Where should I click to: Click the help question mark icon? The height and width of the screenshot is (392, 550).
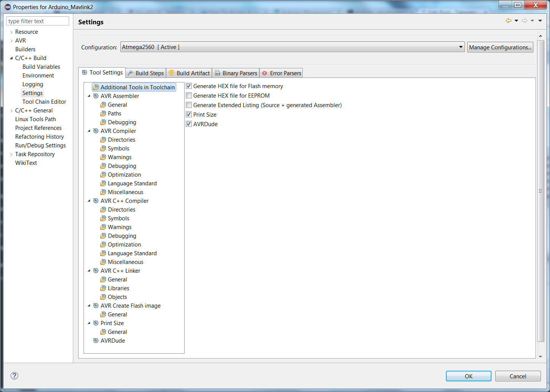coord(14,376)
